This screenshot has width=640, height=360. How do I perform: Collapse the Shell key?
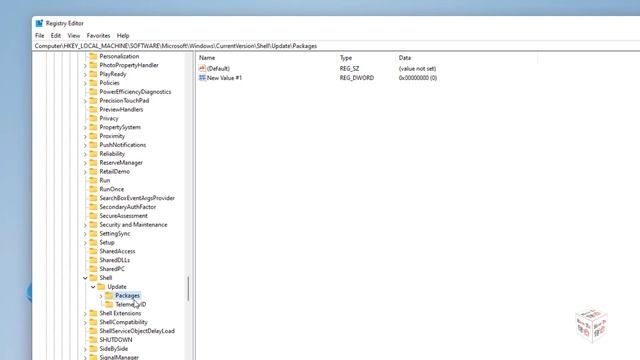[x=85, y=278]
